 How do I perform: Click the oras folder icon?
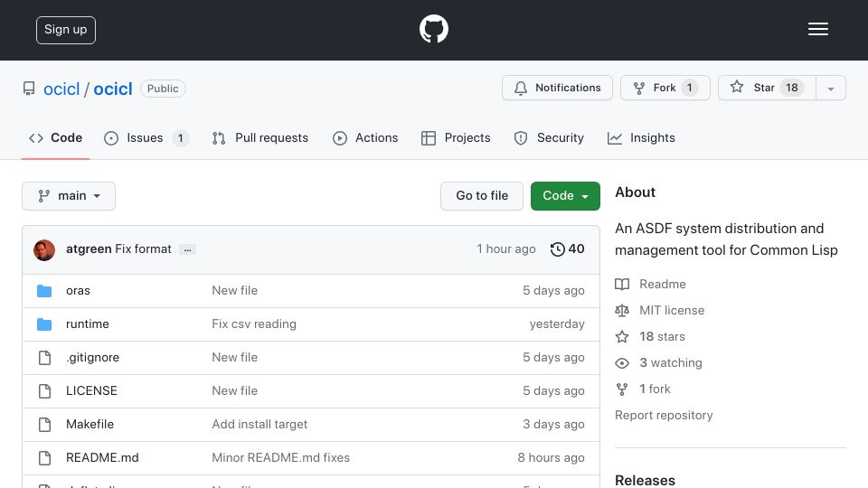44,291
